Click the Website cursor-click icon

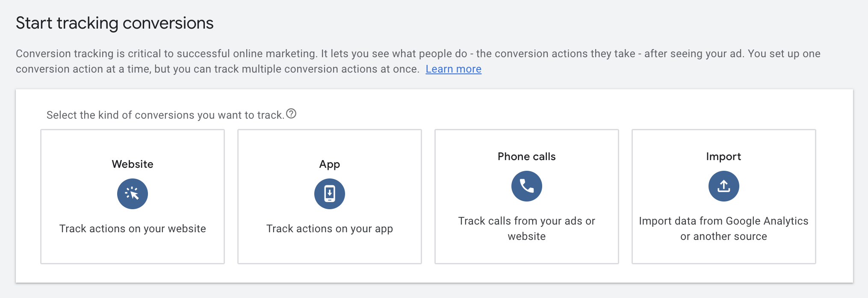[133, 194]
